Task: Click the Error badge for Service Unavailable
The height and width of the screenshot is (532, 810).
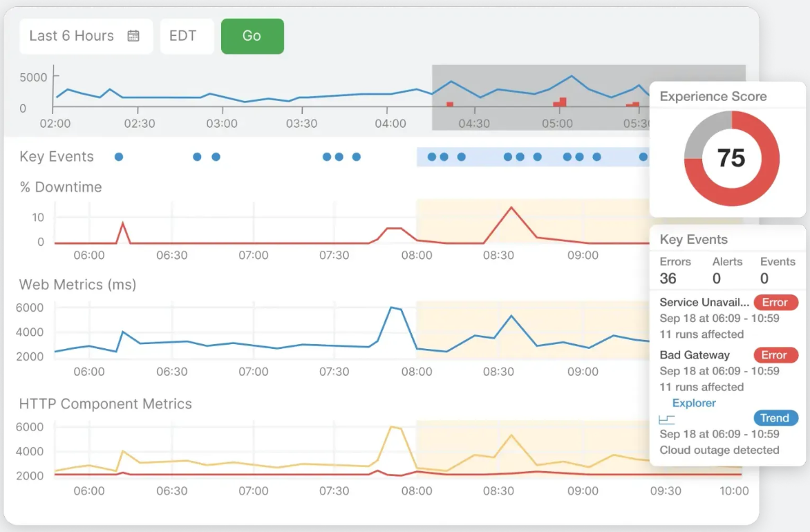Action: pos(775,302)
